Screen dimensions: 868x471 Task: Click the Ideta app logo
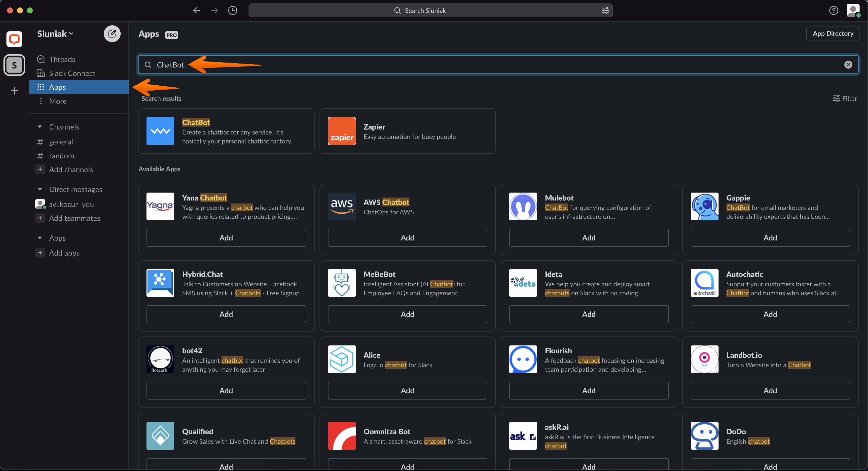(x=523, y=283)
